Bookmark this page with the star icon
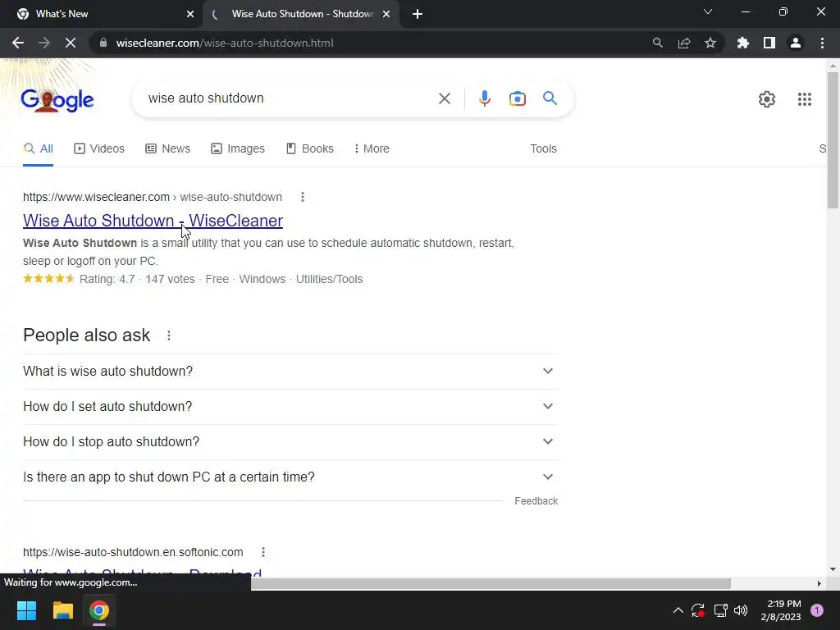840x630 pixels. (x=710, y=43)
